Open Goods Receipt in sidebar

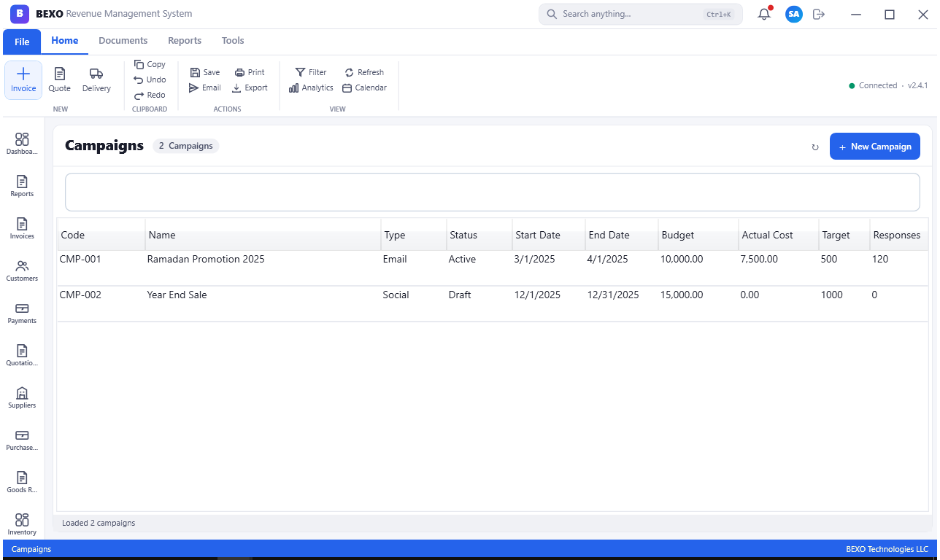(x=22, y=482)
